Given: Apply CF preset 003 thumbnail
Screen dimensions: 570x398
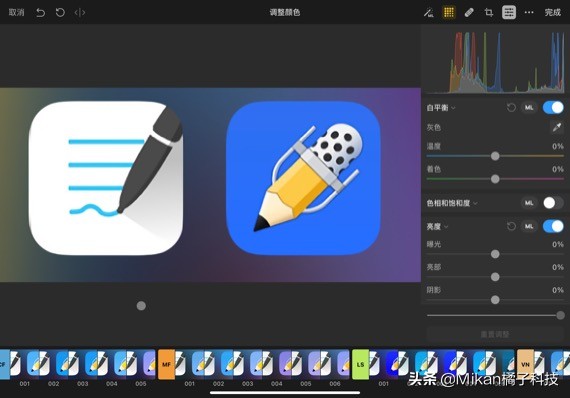Looking at the screenshot, I should click(x=83, y=364).
